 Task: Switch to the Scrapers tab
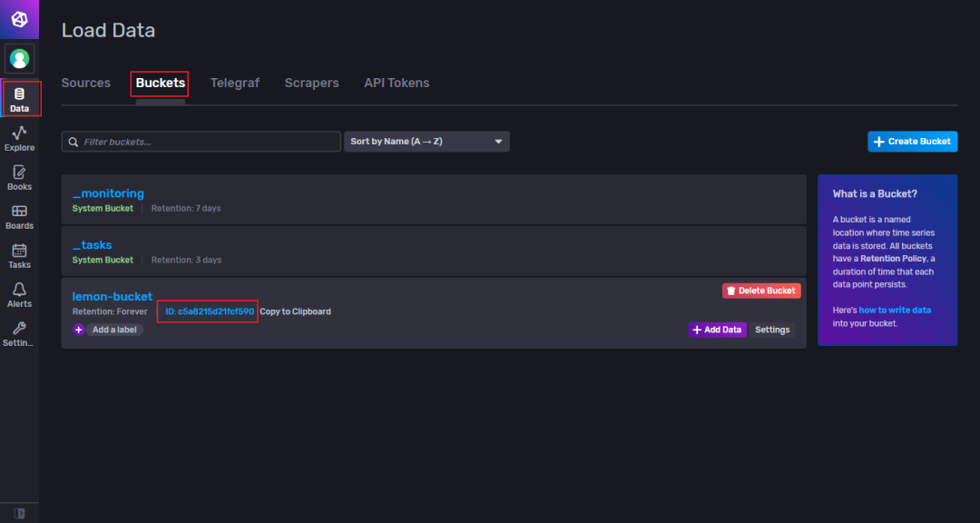click(311, 83)
